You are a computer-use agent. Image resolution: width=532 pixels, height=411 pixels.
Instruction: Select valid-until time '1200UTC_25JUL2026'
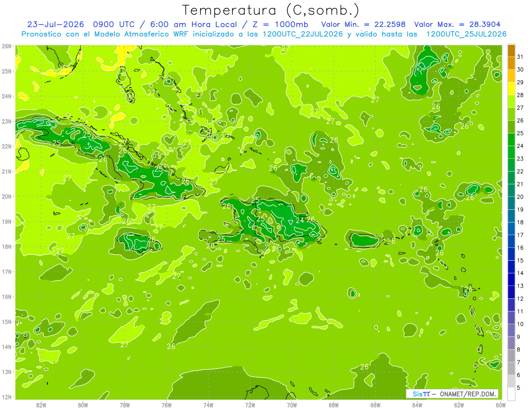click(466, 34)
